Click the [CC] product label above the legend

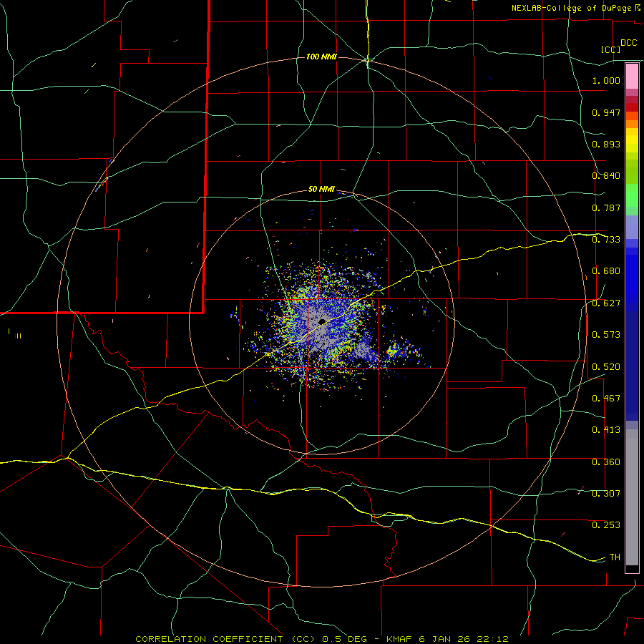[611, 49]
